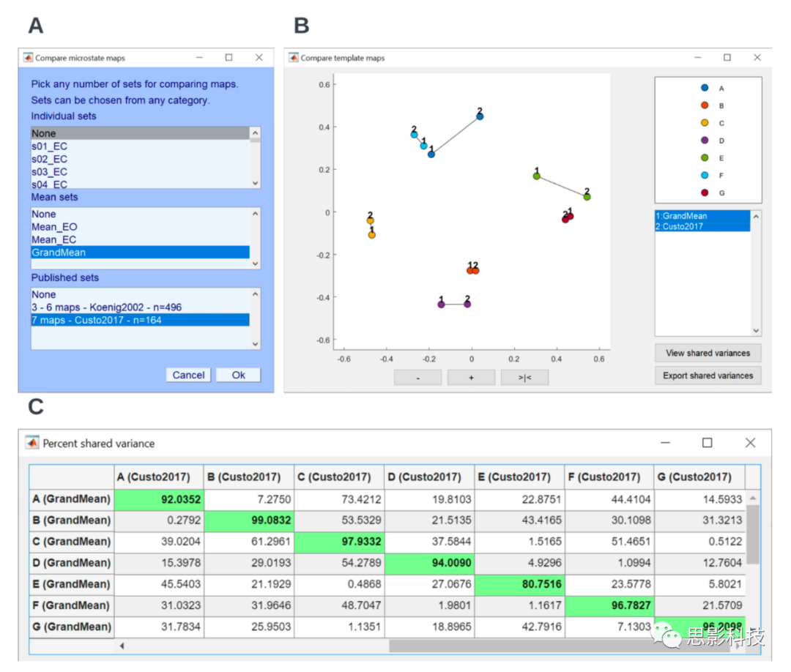Click the zoom in plus button under the plot
791x672 pixels.
tap(471, 377)
